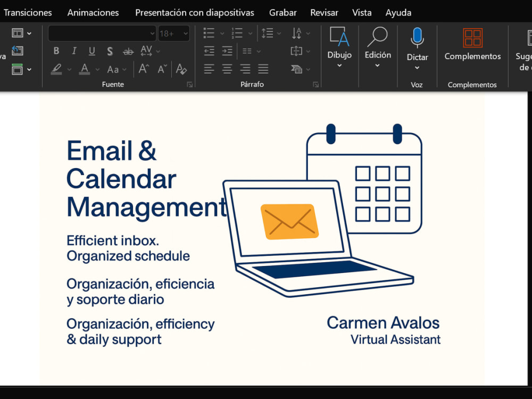Click the 'Efficient inbox. Organized schedule' text
The image size is (532, 399).
[128, 248]
